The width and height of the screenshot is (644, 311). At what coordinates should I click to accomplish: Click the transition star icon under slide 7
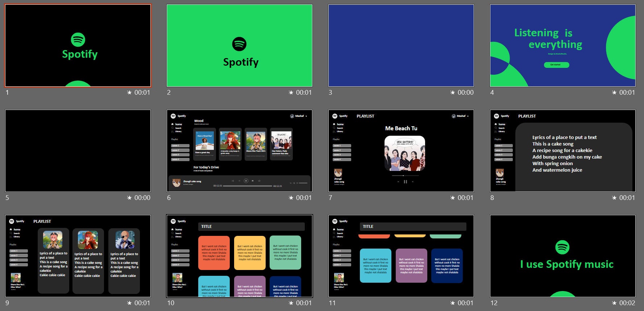pyautogui.click(x=453, y=198)
